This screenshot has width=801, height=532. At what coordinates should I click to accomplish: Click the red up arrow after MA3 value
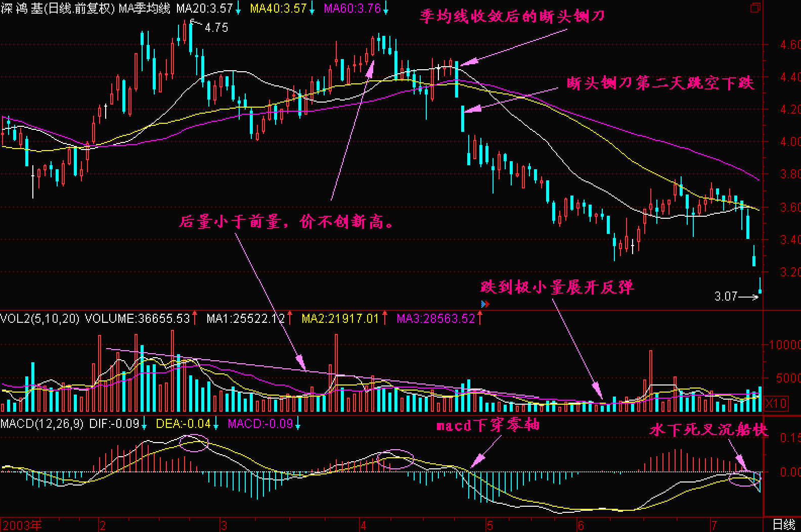[x=480, y=318]
